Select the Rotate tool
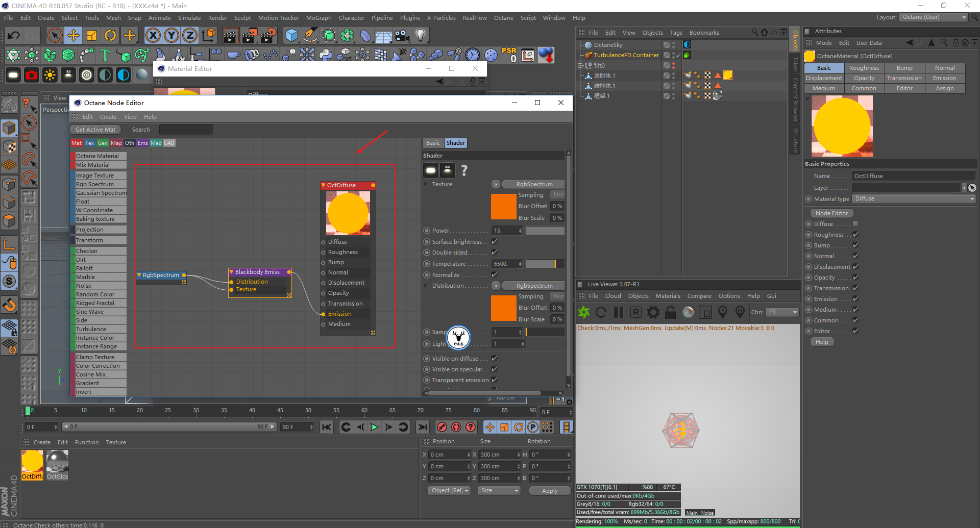Viewport: 980px width, 528px height. tap(110, 35)
